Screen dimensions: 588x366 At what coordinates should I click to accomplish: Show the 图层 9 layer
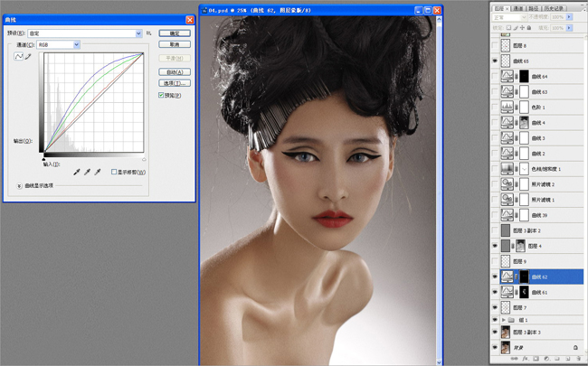[x=495, y=261]
